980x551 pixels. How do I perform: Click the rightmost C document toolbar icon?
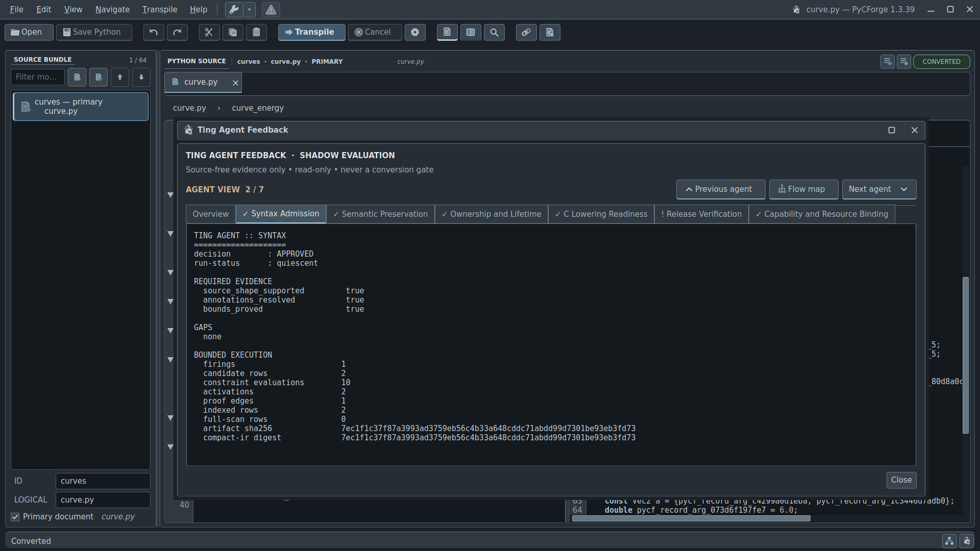(550, 32)
